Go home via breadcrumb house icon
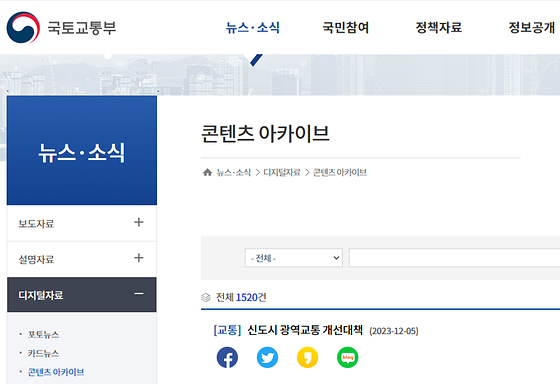This screenshot has width=560, height=384. (207, 173)
